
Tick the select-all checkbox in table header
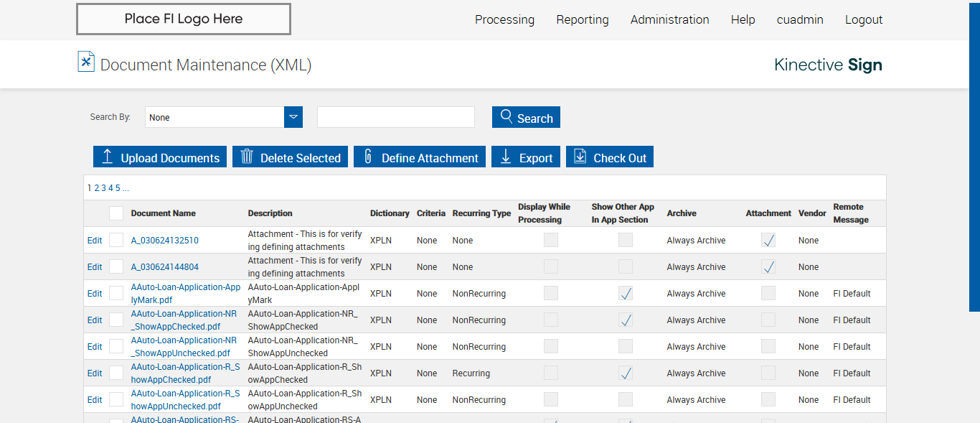116,213
